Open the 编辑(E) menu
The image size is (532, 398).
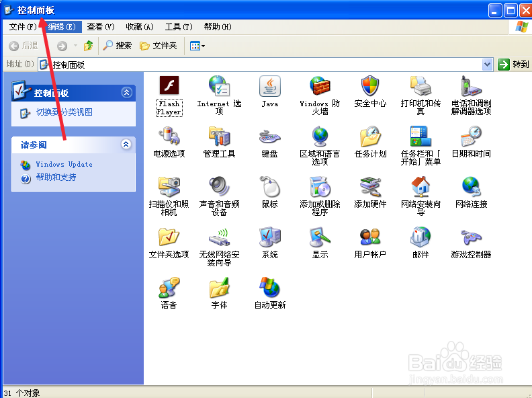pos(62,27)
